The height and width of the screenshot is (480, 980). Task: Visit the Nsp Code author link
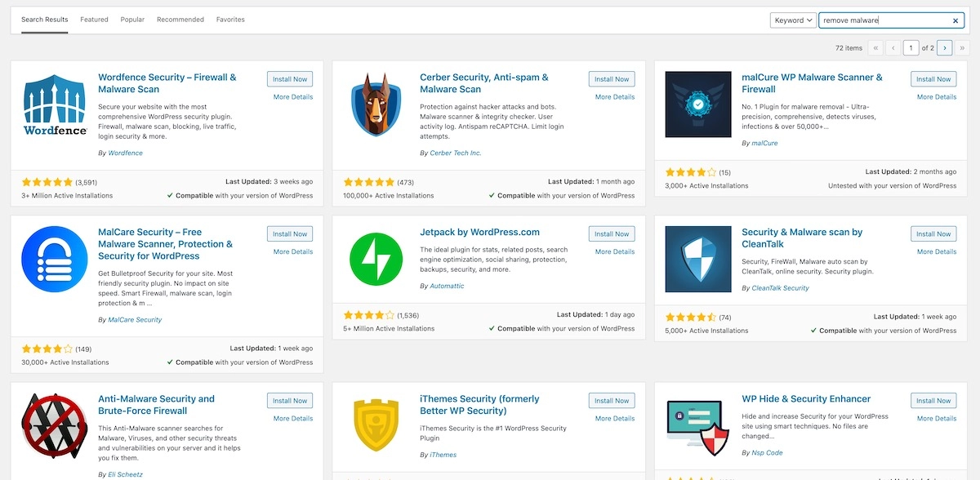767,453
